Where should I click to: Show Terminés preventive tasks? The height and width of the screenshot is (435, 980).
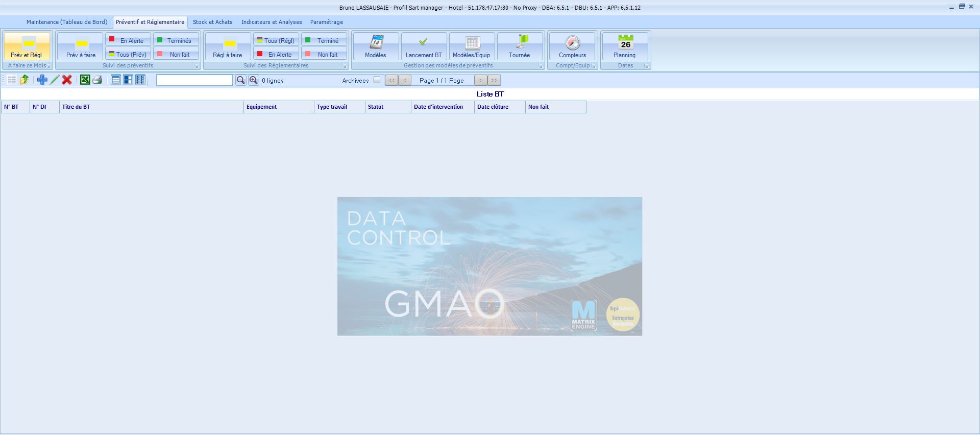pyautogui.click(x=176, y=40)
